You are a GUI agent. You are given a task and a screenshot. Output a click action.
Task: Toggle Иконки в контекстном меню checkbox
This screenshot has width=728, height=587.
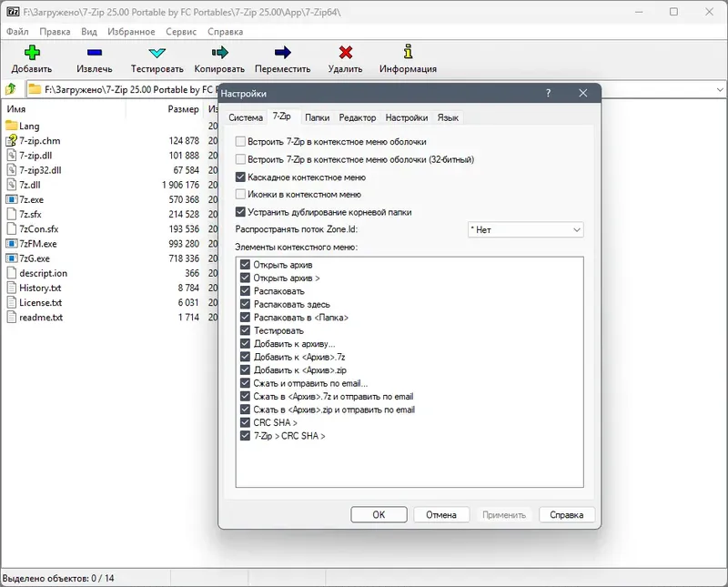(240, 194)
